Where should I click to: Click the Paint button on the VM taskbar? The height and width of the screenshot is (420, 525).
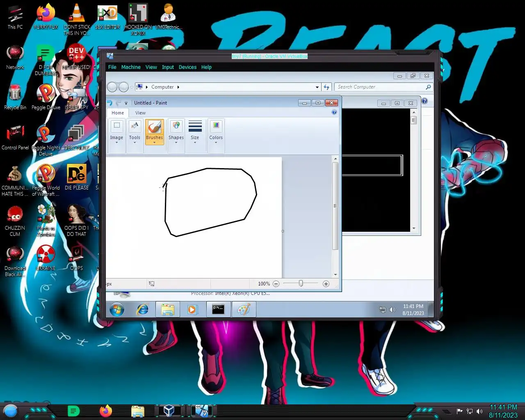[244, 310]
